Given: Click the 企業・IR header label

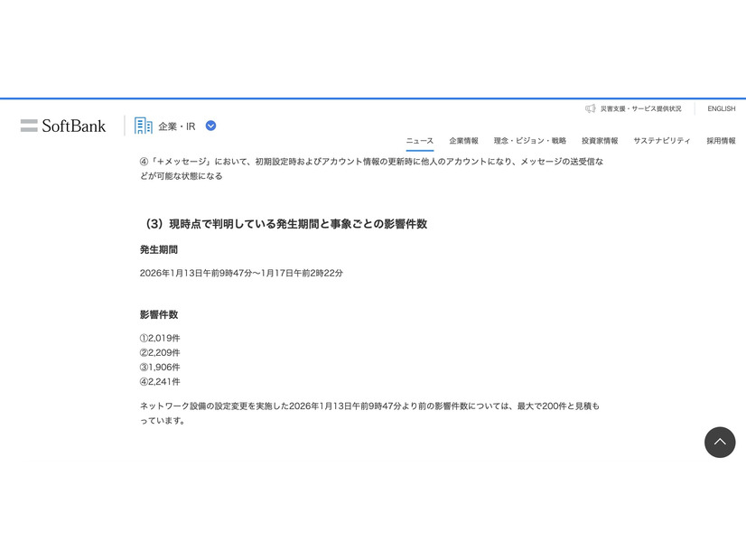Looking at the screenshot, I should 175,126.
